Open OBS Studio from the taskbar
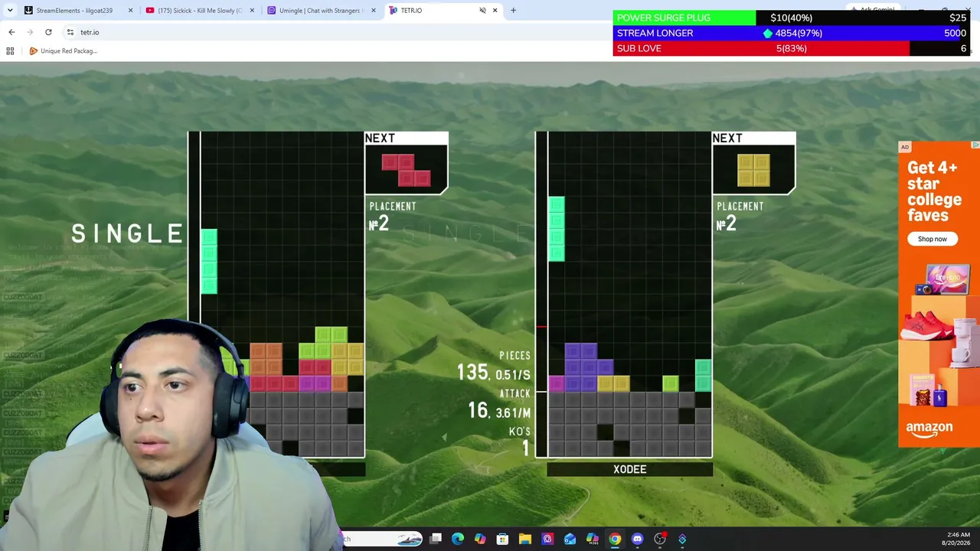 click(x=660, y=539)
